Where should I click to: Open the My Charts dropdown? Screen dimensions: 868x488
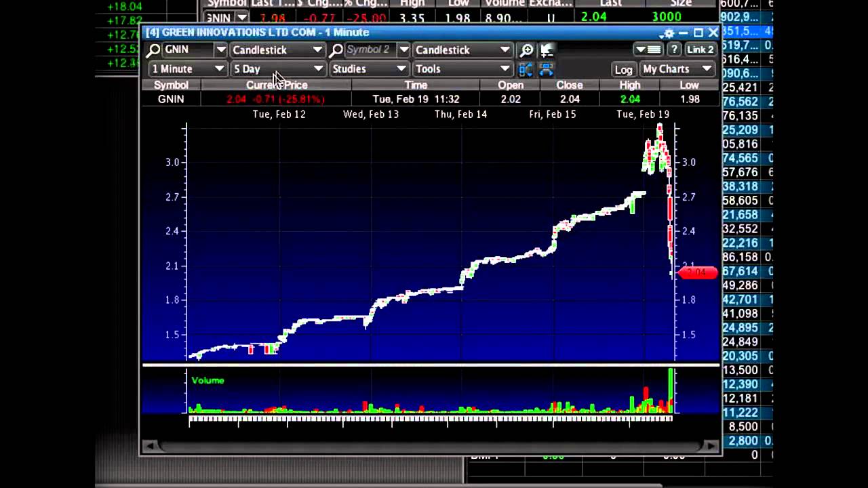(677, 68)
